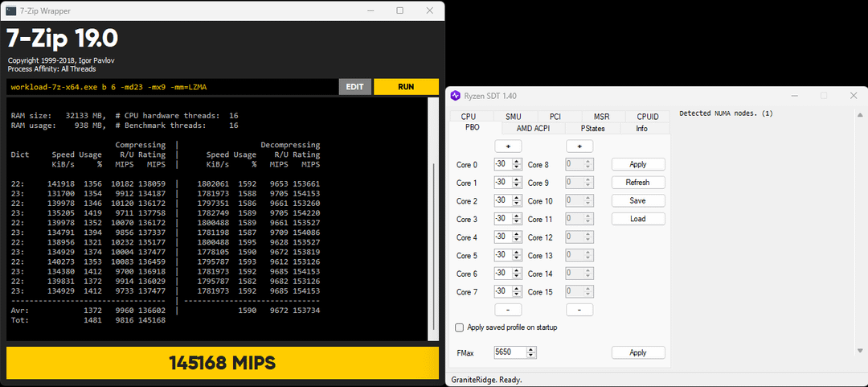The image size is (868, 387).
Task: Click the Ryzen SDT app icon in title bar
Action: tap(457, 96)
